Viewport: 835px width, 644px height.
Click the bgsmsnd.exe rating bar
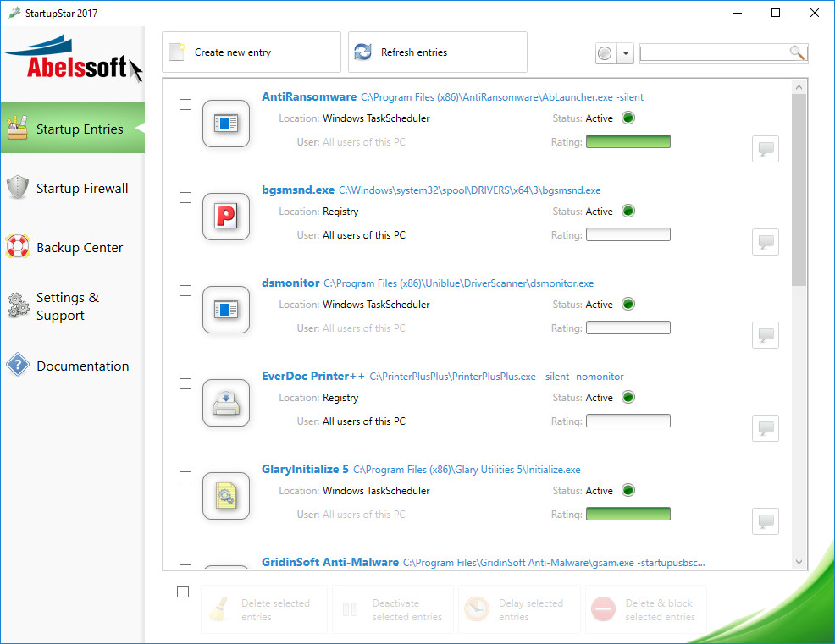(x=628, y=234)
